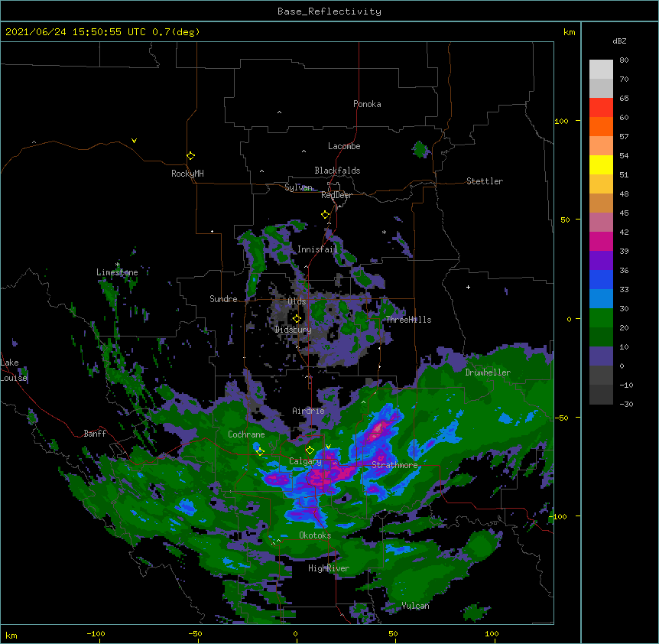The height and width of the screenshot is (644, 659).
Task: Click the pink storm cell northwest of Strathmore
Action: (379, 429)
